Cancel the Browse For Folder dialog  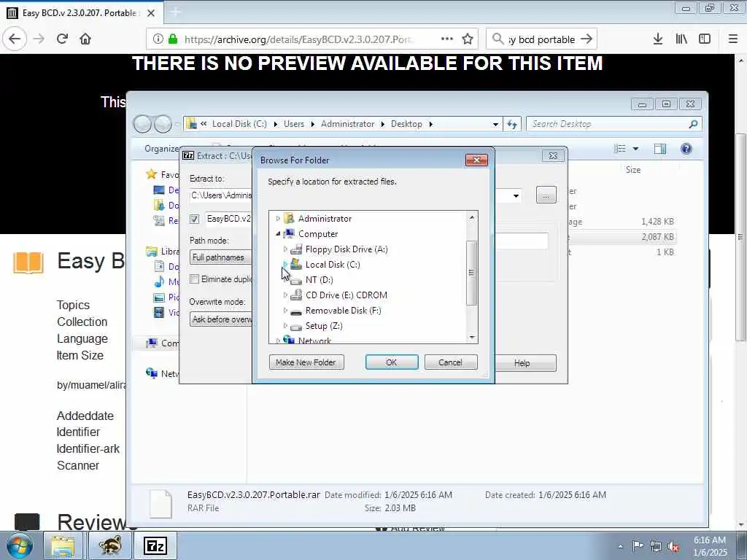[x=450, y=362]
